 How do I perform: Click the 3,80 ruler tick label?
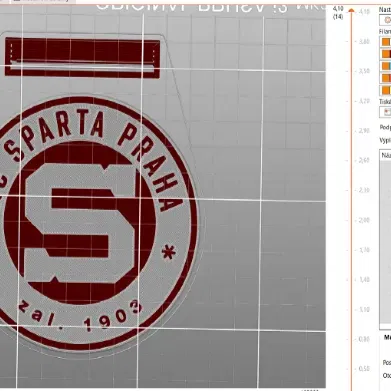click(x=364, y=42)
